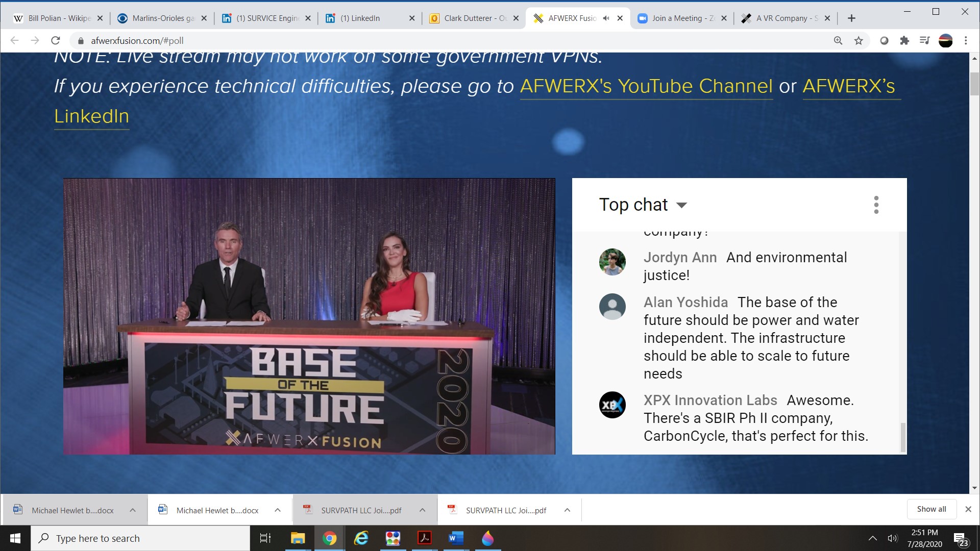Open the Windows Start menu
Screen dimensions: 980x551
[15, 538]
